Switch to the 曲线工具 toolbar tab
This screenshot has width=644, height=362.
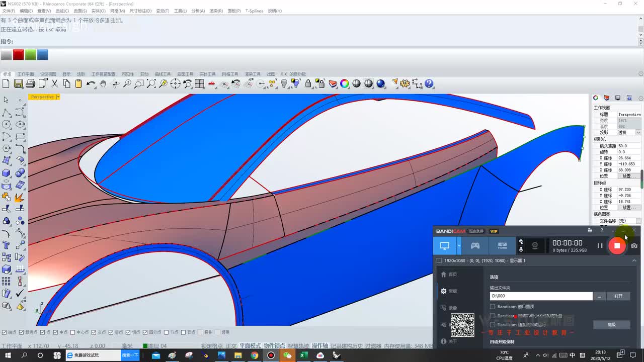pyautogui.click(x=163, y=74)
